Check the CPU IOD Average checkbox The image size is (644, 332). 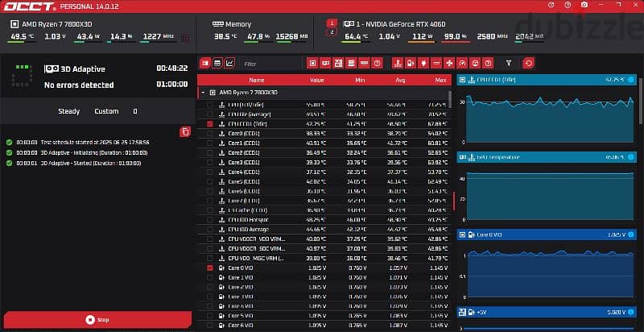pos(210,230)
